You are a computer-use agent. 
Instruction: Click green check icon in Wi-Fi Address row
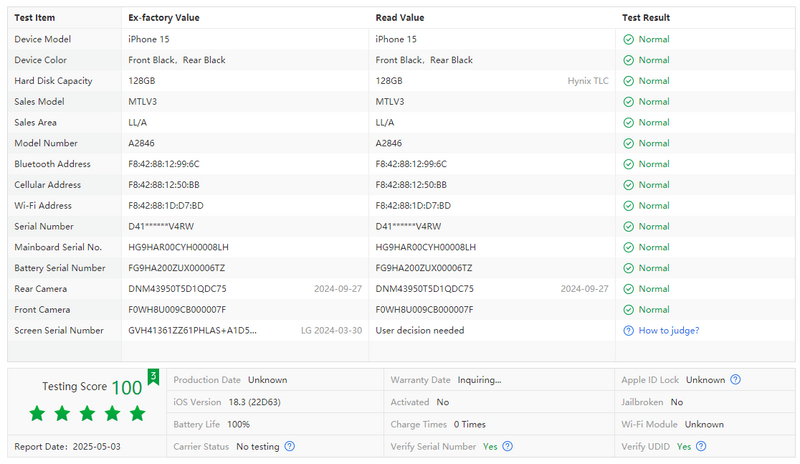tap(629, 206)
